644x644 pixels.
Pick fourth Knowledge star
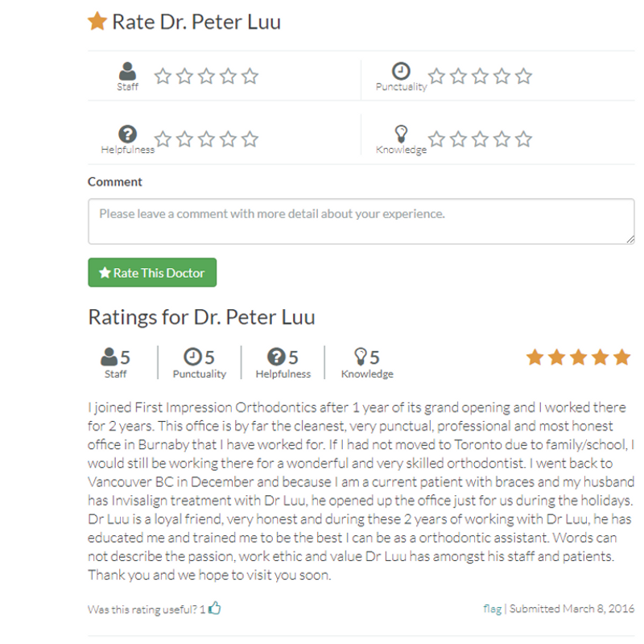pos(502,139)
